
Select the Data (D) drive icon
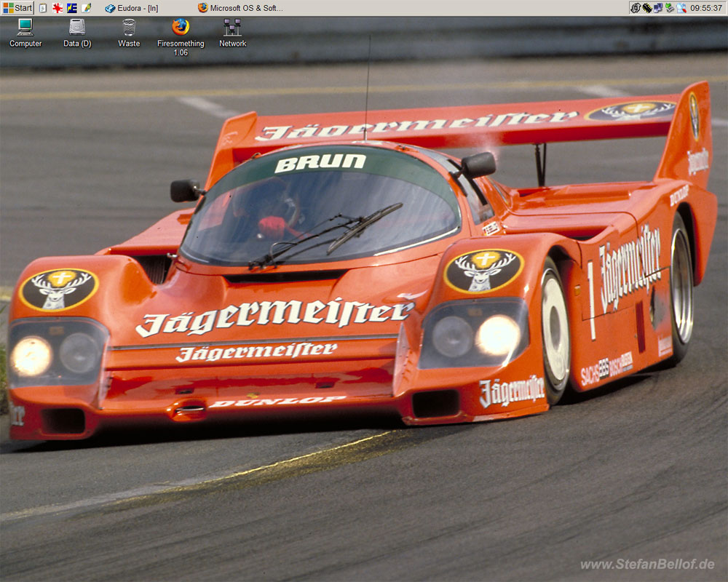point(77,28)
